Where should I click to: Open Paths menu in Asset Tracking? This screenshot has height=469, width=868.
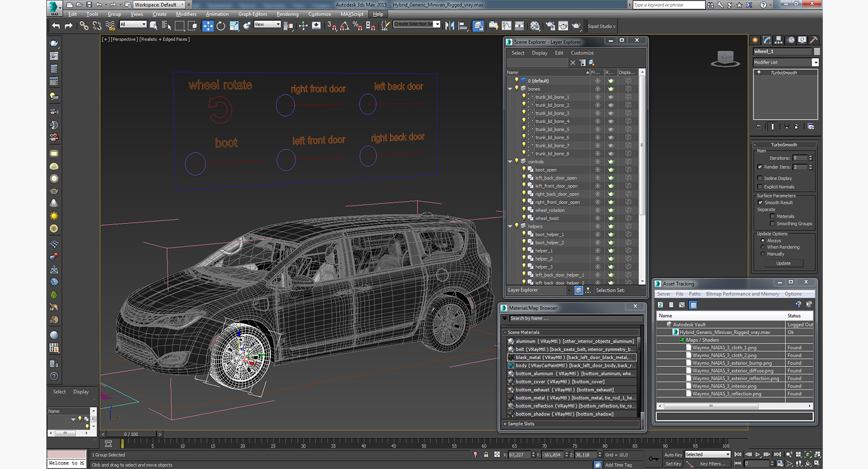tap(695, 294)
